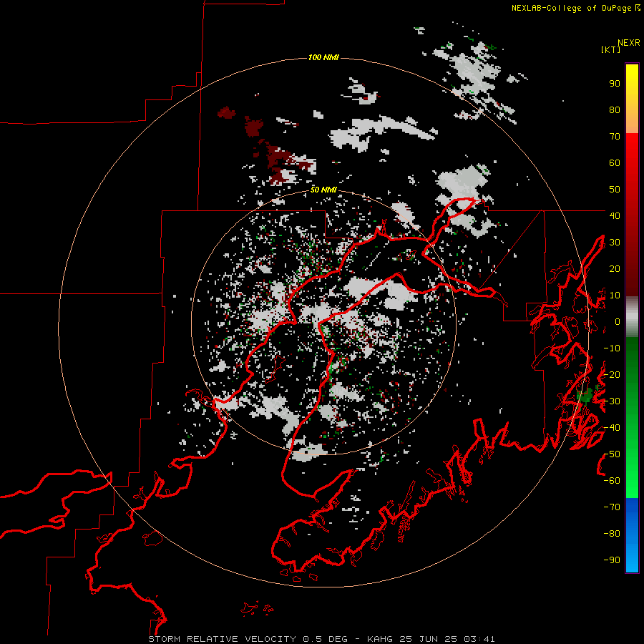
Task: Click the 100 NMI range ring label
Action: click(323, 57)
